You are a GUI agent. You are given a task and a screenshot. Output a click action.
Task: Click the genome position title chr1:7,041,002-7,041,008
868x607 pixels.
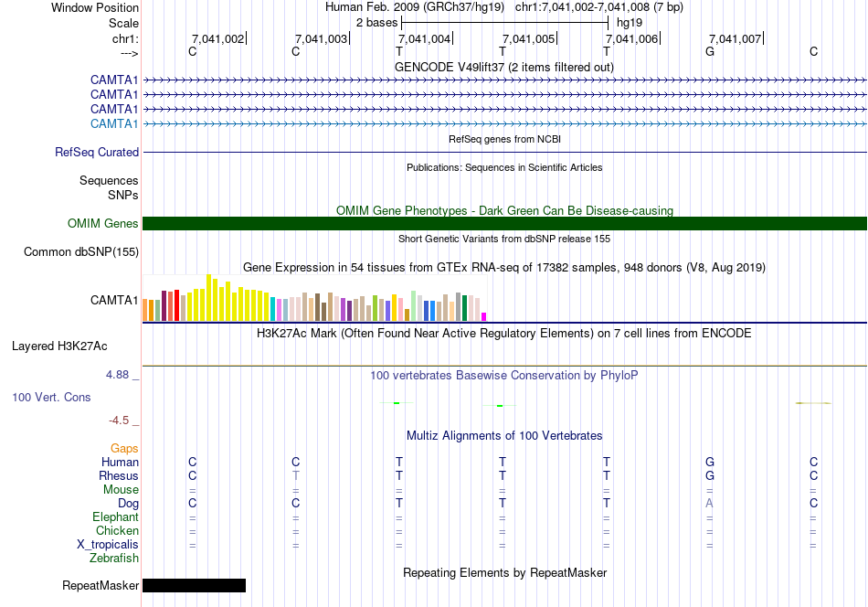tap(599, 7)
